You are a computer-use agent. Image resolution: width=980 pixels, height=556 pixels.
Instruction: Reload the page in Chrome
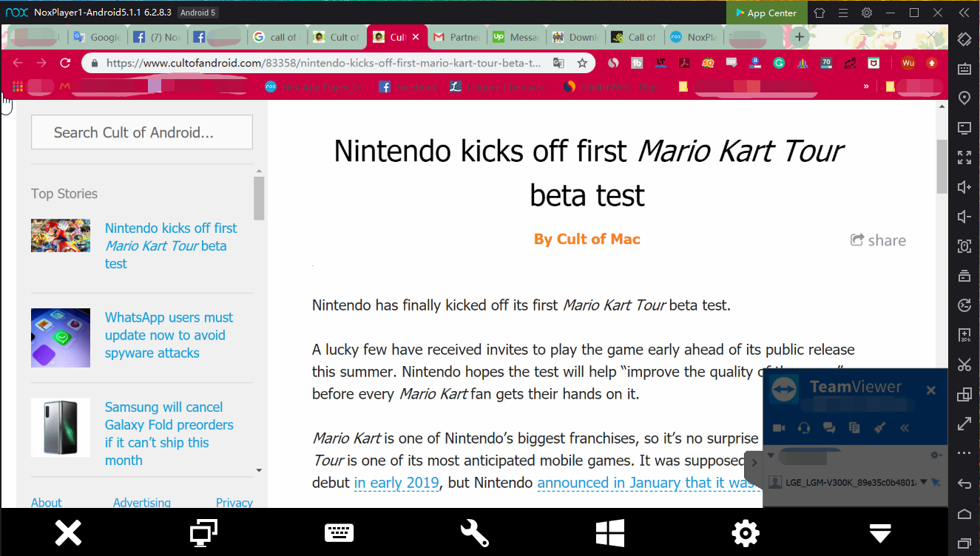(x=65, y=63)
